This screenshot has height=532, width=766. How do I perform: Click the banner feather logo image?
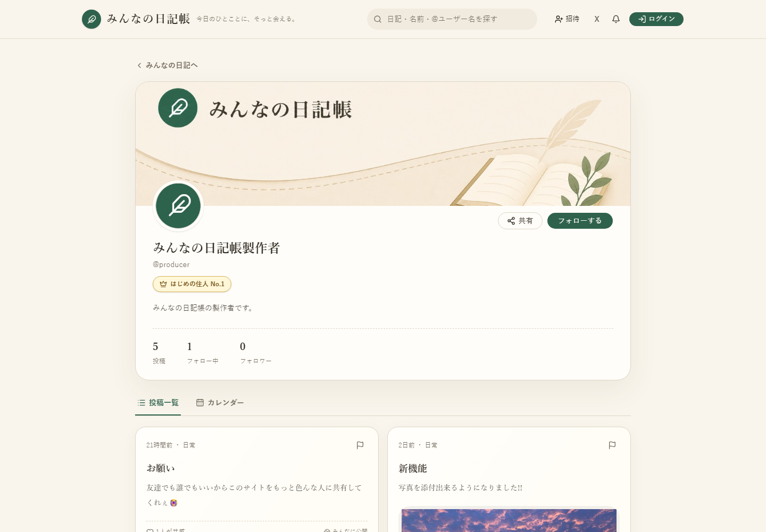178,108
